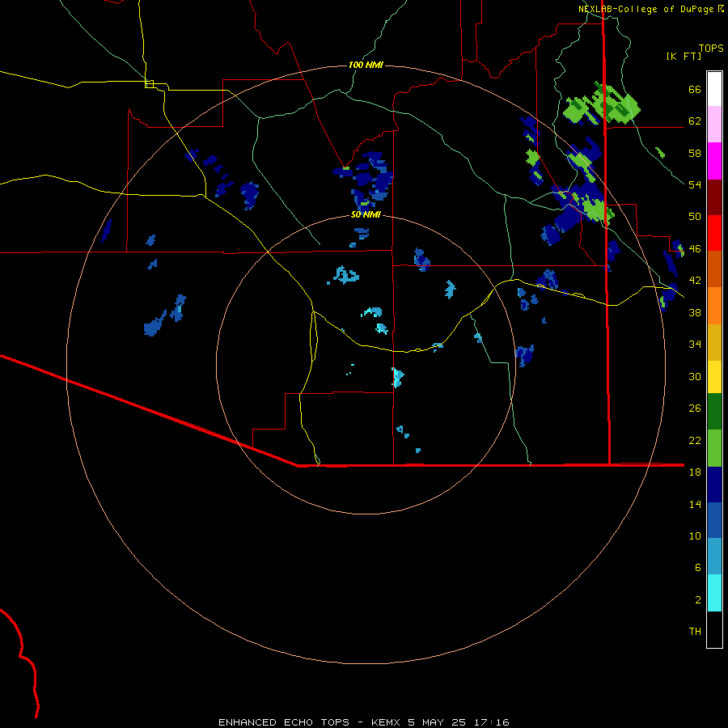Select the dark green legend swatch
The image size is (728, 728).
pyautogui.click(x=714, y=412)
